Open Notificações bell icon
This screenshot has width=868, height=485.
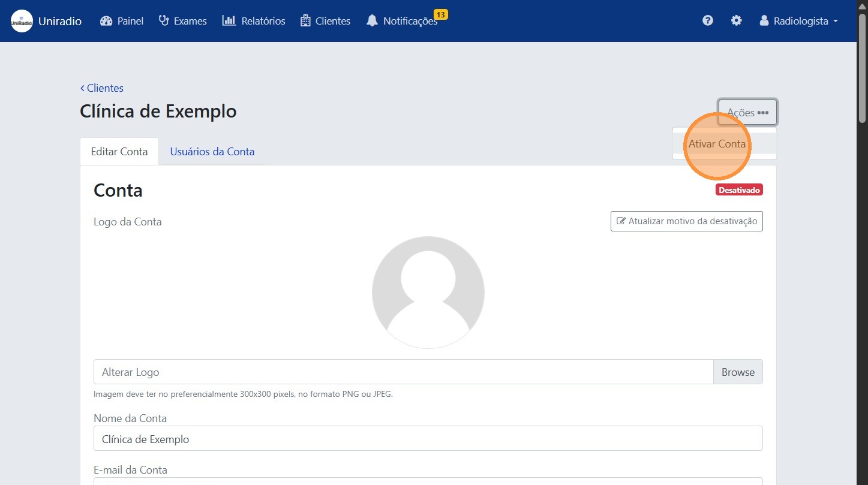point(373,21)
